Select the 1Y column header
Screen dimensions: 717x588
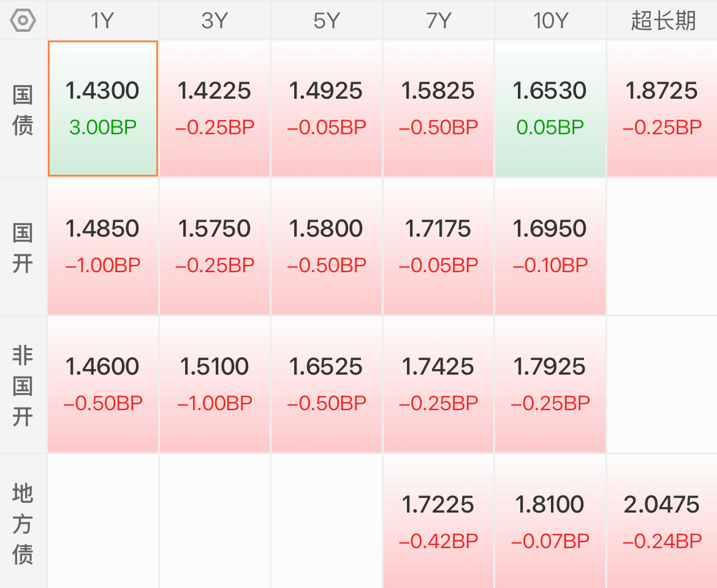[103, 21]
